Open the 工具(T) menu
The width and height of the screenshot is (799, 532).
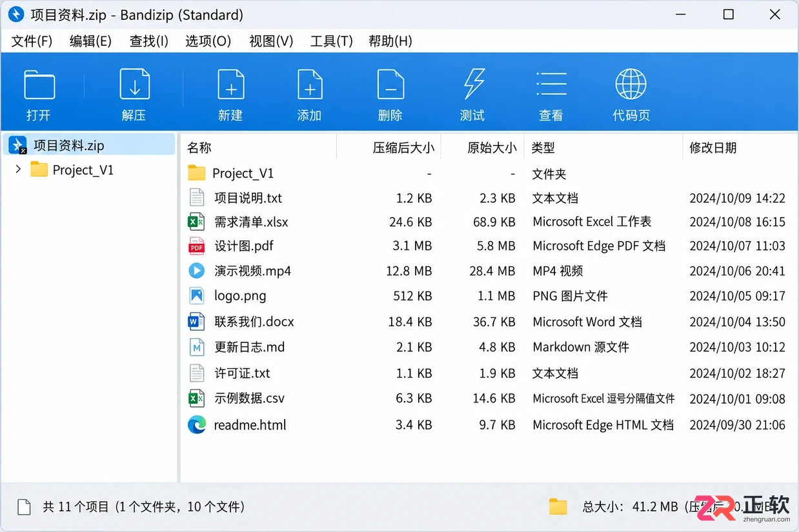pyautogui.click(x=331, y=41)
